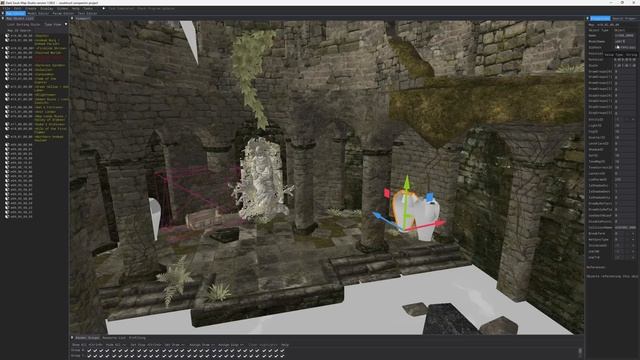The width and height of the screenshot is (640, 360).
Task: Click globe icon for m15_01_00_00 Anor Londo
Action: click(x=7, y=111)
